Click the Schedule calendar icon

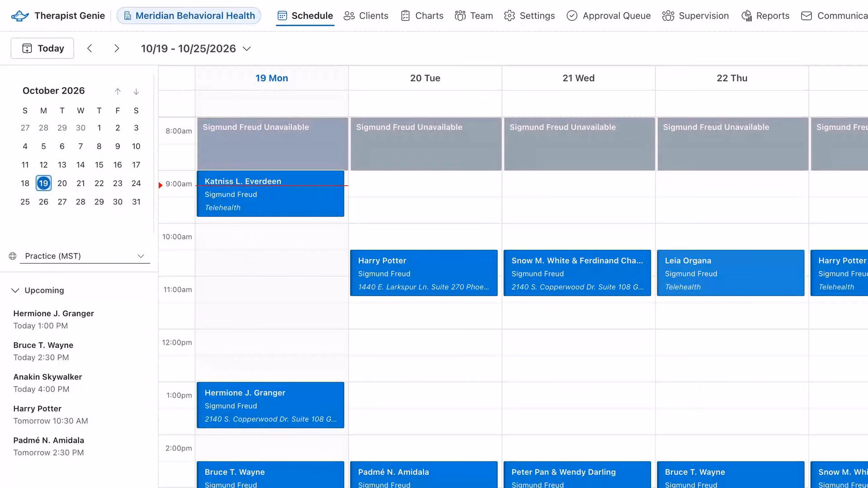click(282, 16)
